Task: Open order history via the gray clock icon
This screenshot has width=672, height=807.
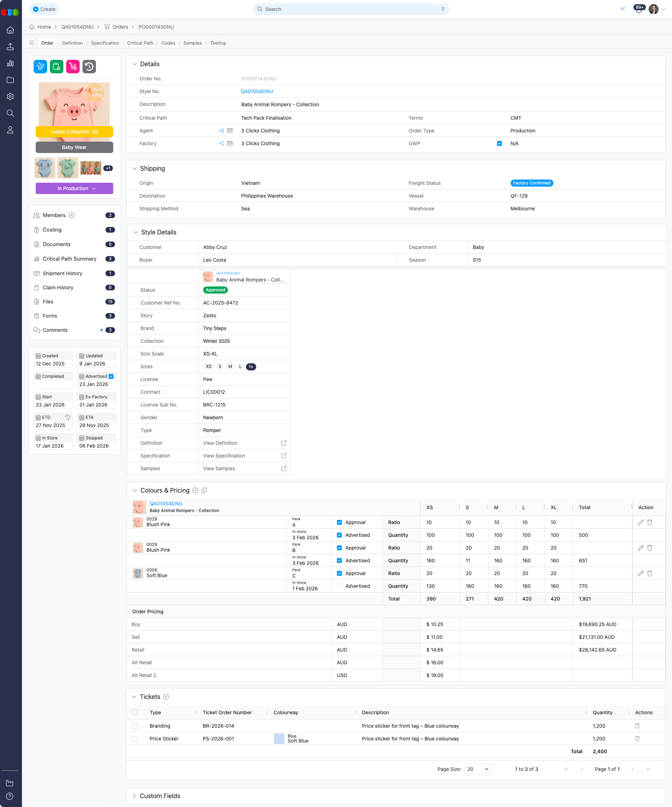Action: click(x=89, y=66)
